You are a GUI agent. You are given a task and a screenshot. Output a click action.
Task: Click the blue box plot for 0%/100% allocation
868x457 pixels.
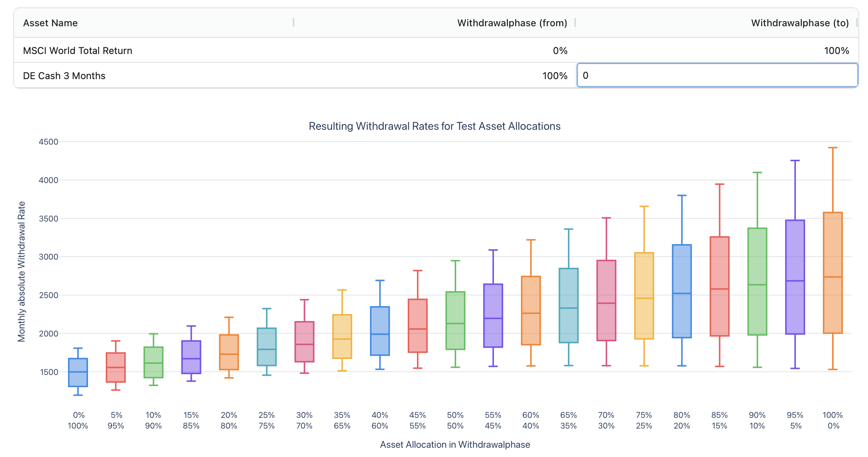pos(78,372)
